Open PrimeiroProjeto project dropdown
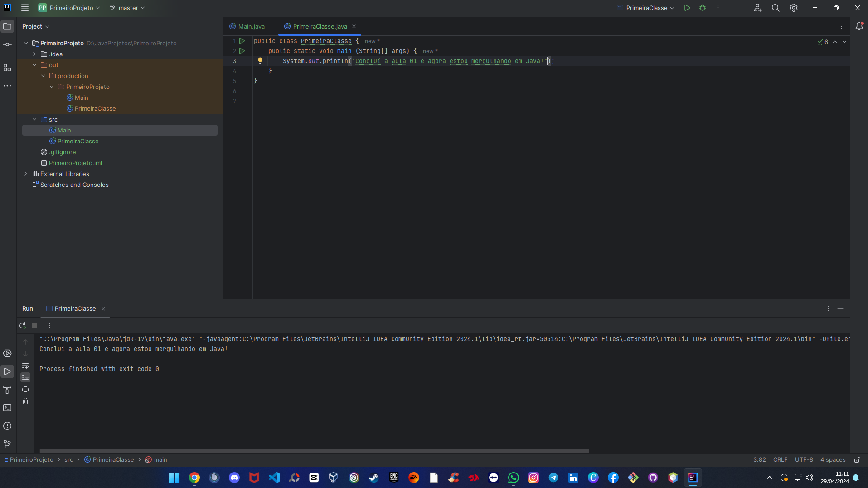This screenshot has height=488, width=868. click(x=69, y=8)
